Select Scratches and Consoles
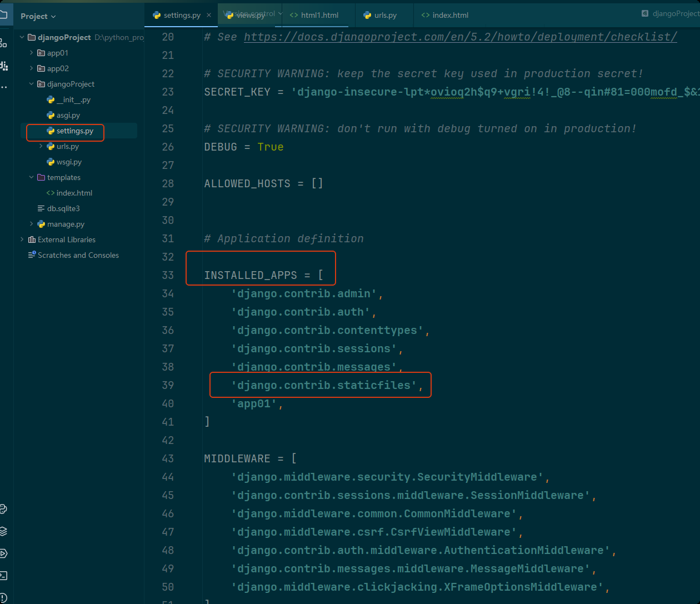This screenshot has height=604, width=700. [x=78, y=255]
